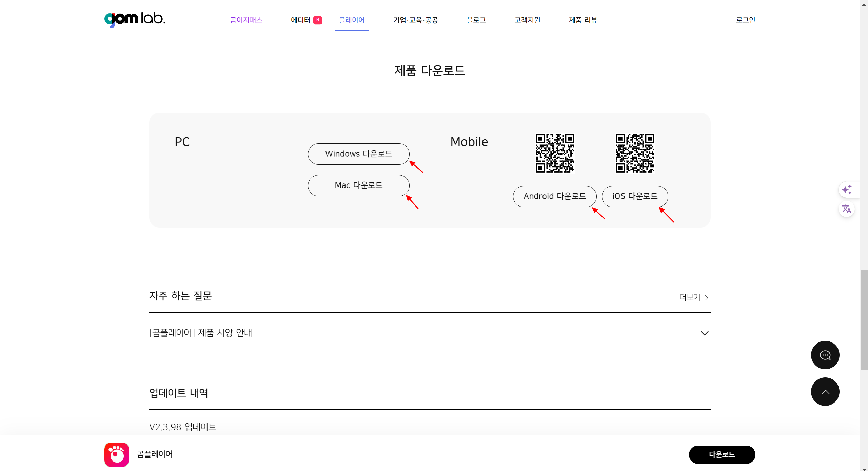Viewport: 868px width, 471px height.
Task: Click the iOS download QR code
Action: coord(635,153)
